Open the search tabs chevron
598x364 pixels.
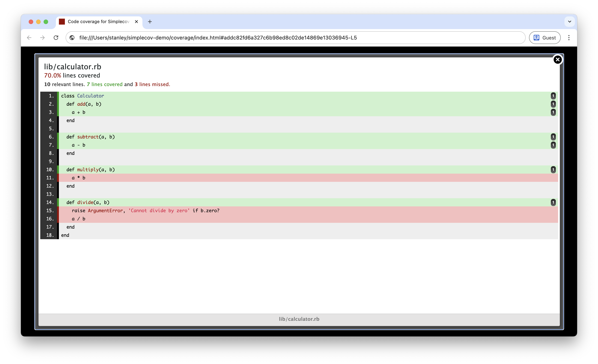tap(570, 22)
